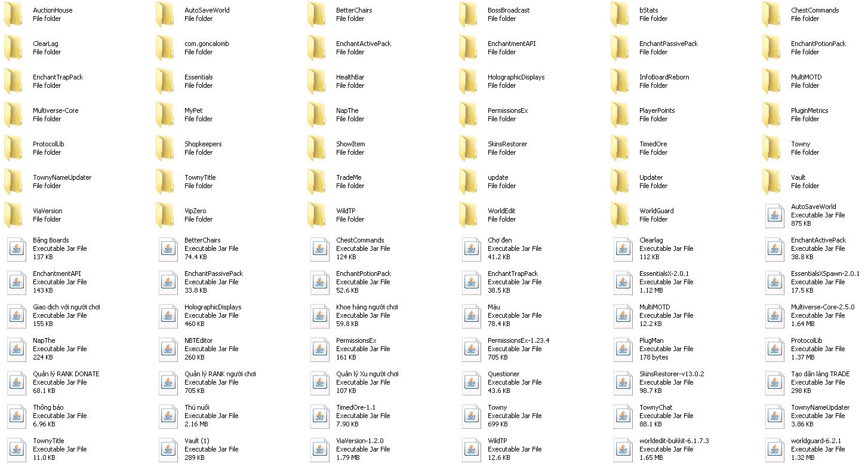Click the TownyNameUpdater folder name
This screenshot has height=473, width=868.
(x=62, y=177)
